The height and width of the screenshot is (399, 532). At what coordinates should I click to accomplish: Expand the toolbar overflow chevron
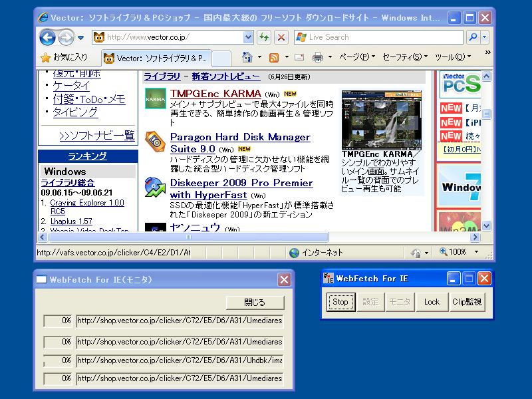click(x=488, y=53)
